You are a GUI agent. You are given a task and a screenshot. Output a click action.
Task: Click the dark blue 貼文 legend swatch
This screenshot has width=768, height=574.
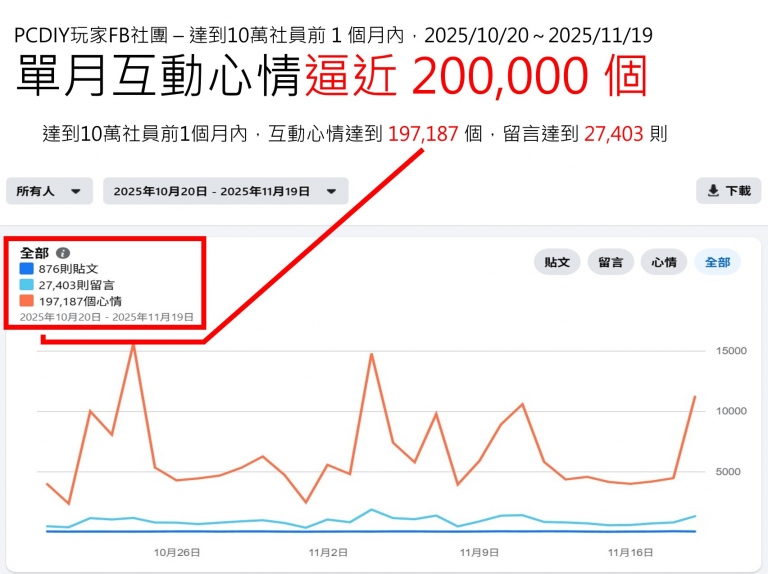27,269
